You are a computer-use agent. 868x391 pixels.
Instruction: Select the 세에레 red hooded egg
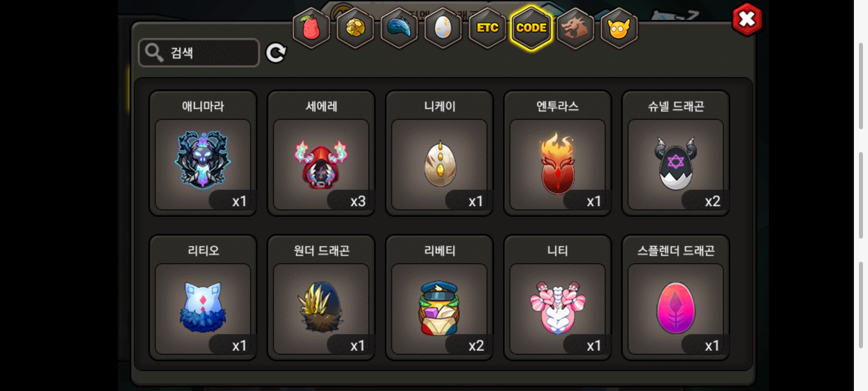click(321, 153)
